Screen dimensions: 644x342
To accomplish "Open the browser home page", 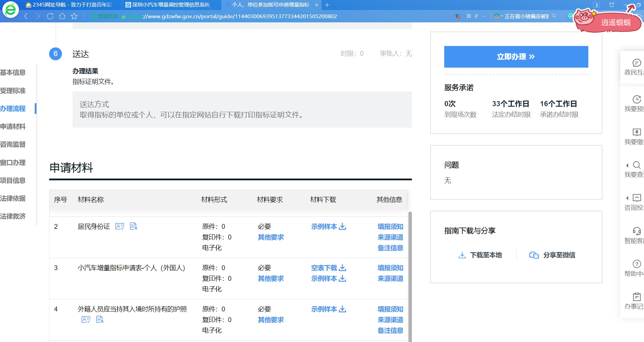I will click(x=62, y=16).
